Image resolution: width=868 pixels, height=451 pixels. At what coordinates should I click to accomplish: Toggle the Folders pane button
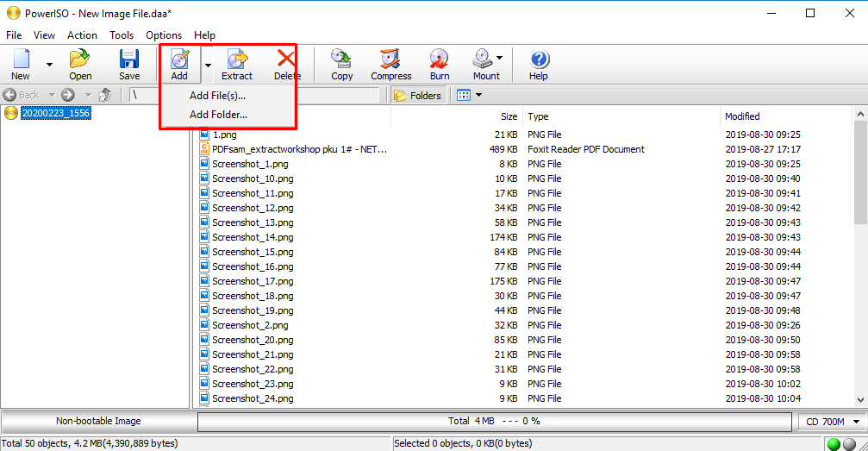point(417,96)
